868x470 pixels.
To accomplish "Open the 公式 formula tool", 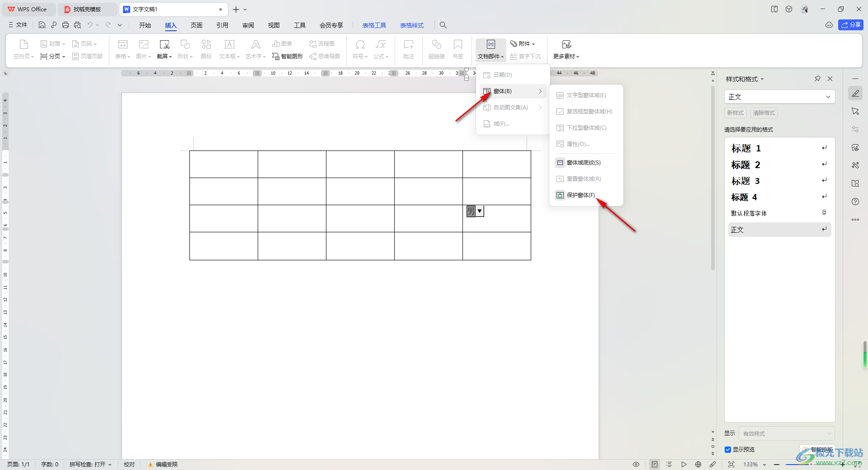I will pyautogui.click(x=381, y=50).
